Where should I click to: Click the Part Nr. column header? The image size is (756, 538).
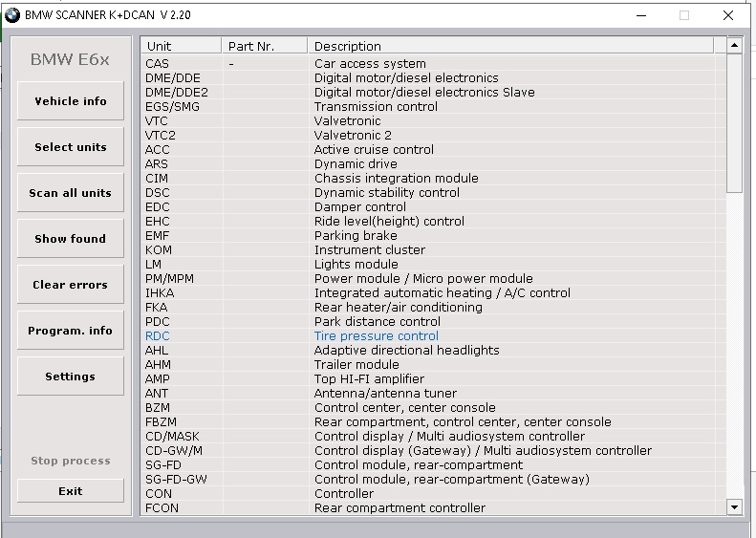(265, 46)
